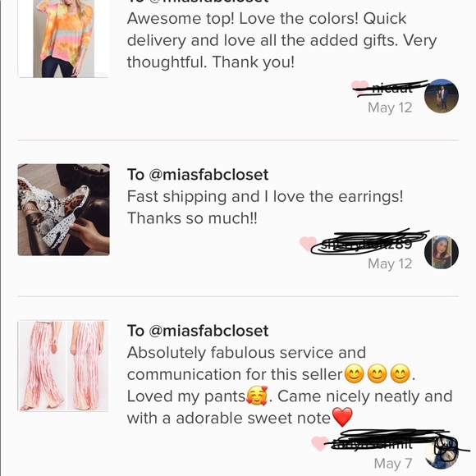476x476 pixels.
Task: Tap the heart icon on the pants review
Action: click(320, 443)
